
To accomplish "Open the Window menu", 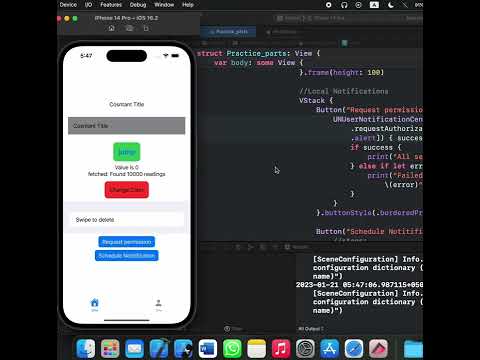I will (x=164, y=5).
